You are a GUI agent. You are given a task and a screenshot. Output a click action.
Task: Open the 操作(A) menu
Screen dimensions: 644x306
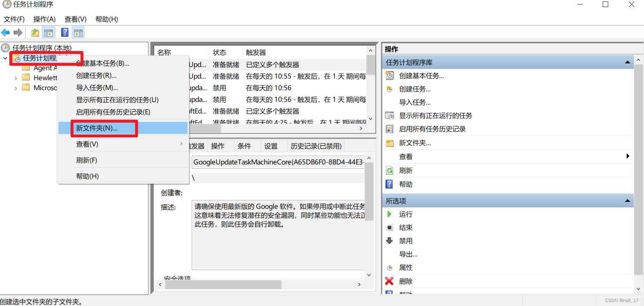(44, 19)
